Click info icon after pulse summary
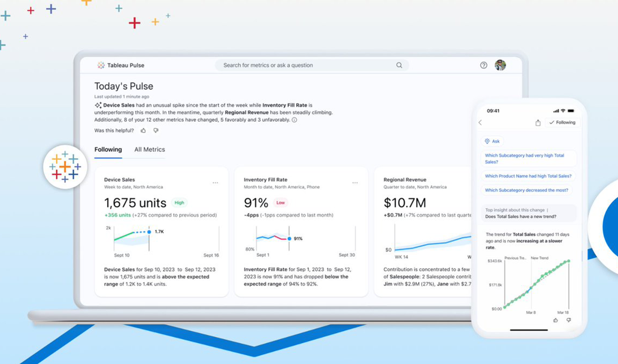This screenshot has width=618, height=364. tap(294, 120)
